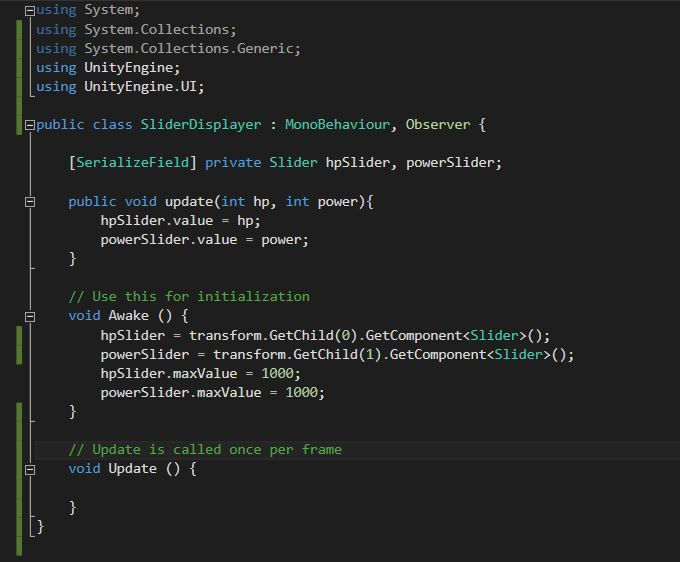This screenshot has height=562, width=680.
Task: Collapse the Update method block
Action: pyautogui.click(x=29, y=470)
